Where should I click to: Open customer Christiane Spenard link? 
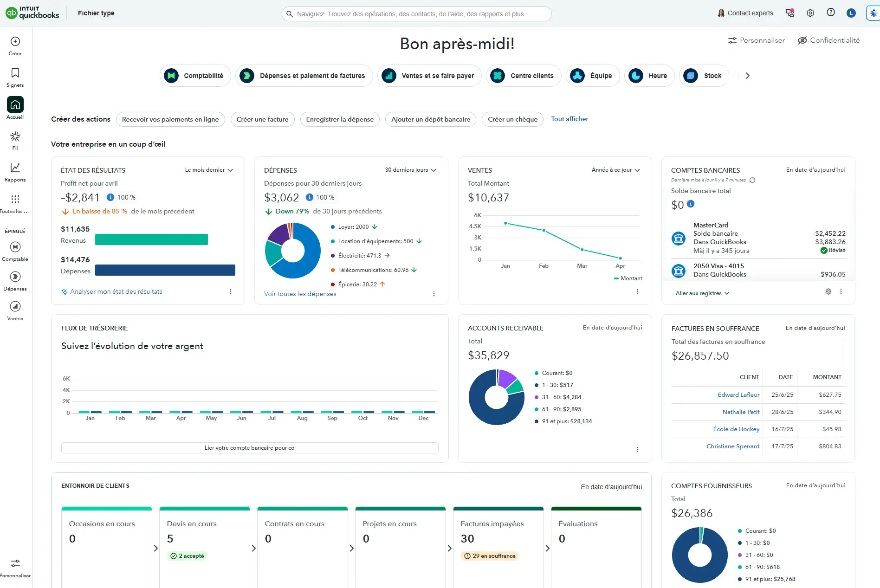733,446
